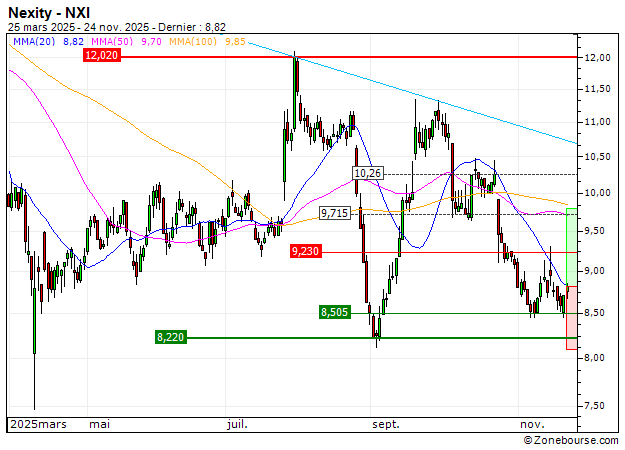Viewport: 625px width, 450px height.
Task: Click the mai marker on time axis
Action: pos(100,424)
